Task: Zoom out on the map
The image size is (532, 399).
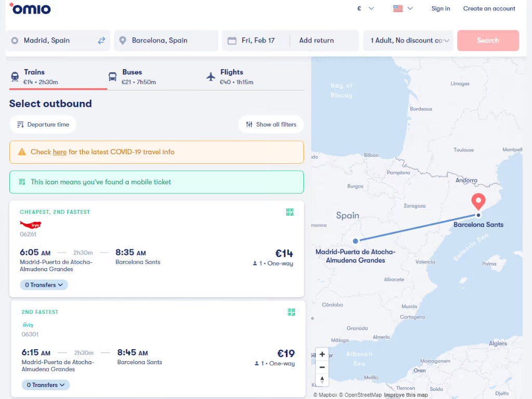Action: 322,367
